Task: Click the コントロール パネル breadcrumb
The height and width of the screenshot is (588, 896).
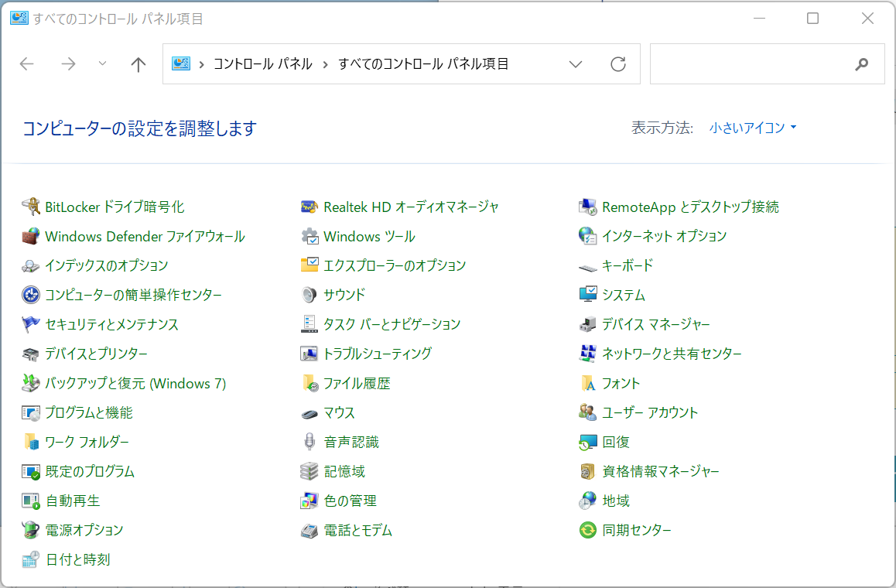Action: click(263, 64)
